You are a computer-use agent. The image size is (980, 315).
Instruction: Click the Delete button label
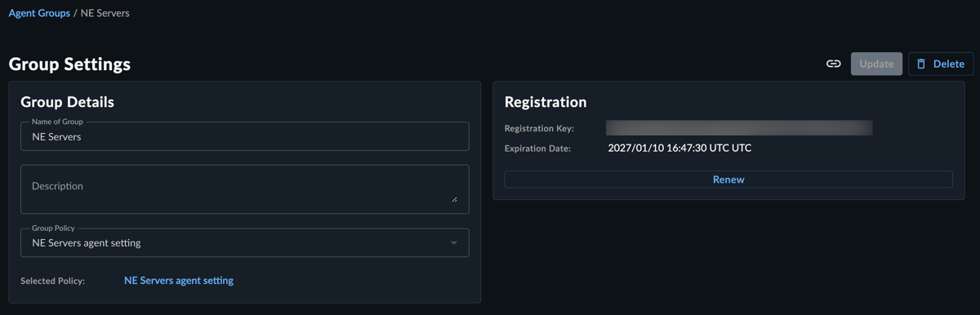pos(948,64)
